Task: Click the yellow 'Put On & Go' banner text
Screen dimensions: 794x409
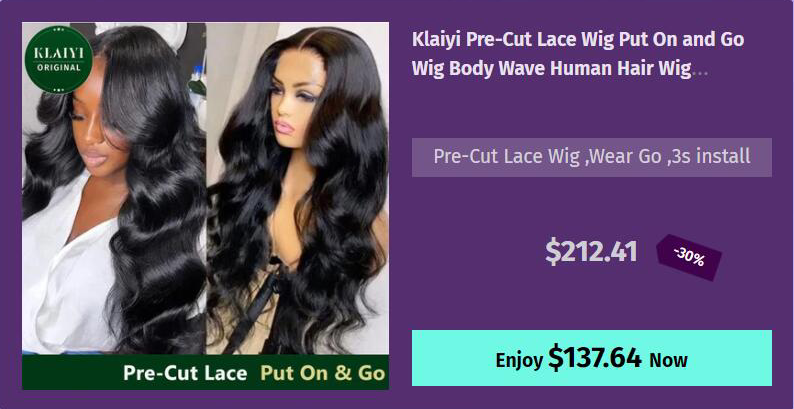Action: pos(323,373)
